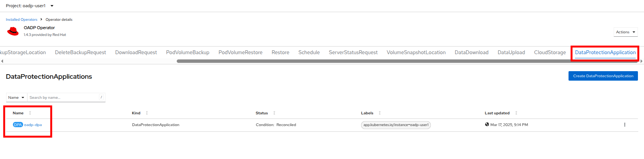Sort table by Status column arrows
Screen dimensions: 644x159
click(x=274, y=113)
